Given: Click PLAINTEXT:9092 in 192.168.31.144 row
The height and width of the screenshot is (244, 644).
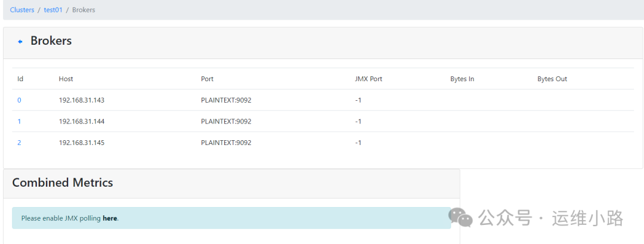Looking at the screenshot, I should [x=226, y=122].
